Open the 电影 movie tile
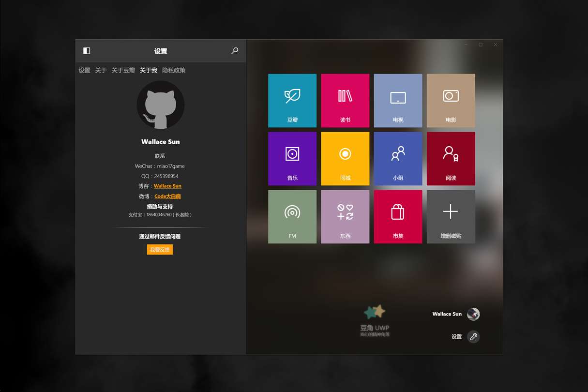The height and width of the screenshot is (392, 588). (x=451, y=101)
